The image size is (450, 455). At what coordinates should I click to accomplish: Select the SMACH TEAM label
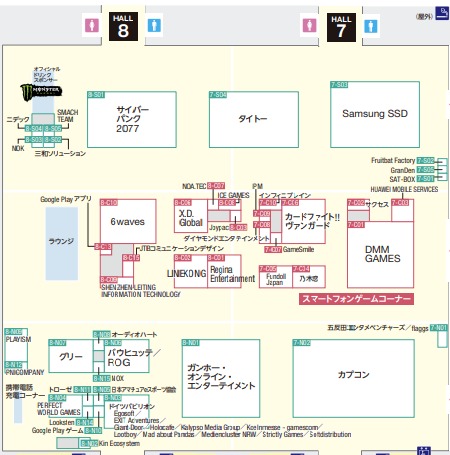point(67,116)
